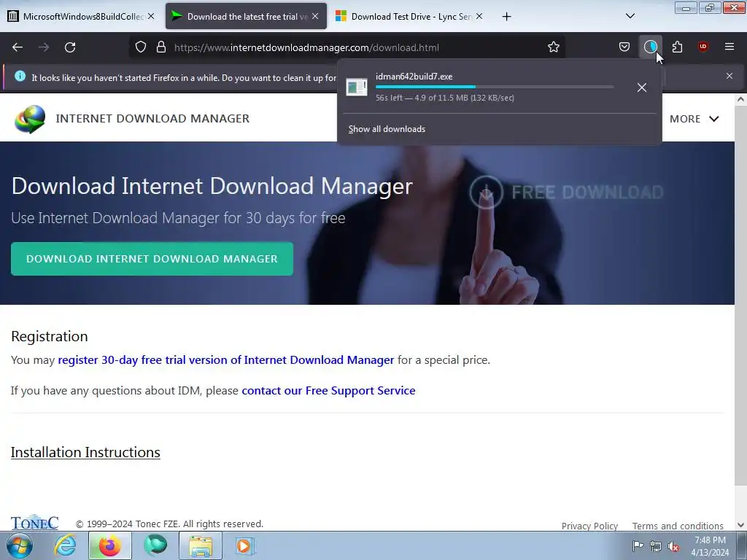Open the Extensions puzzle icon
The width and height of the screenshot is (747, 560).
[677, 47]
